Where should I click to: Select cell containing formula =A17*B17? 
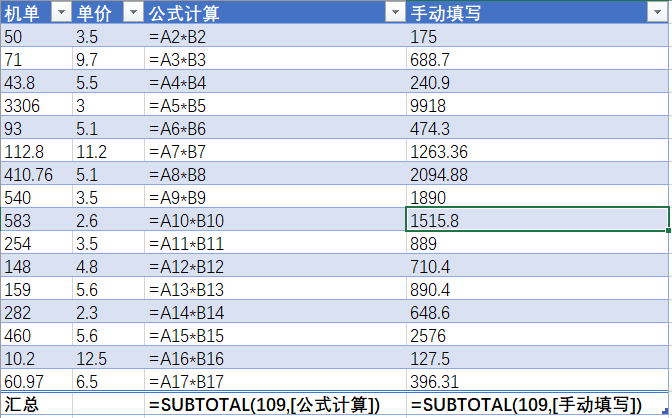click(x=276, y=381)
